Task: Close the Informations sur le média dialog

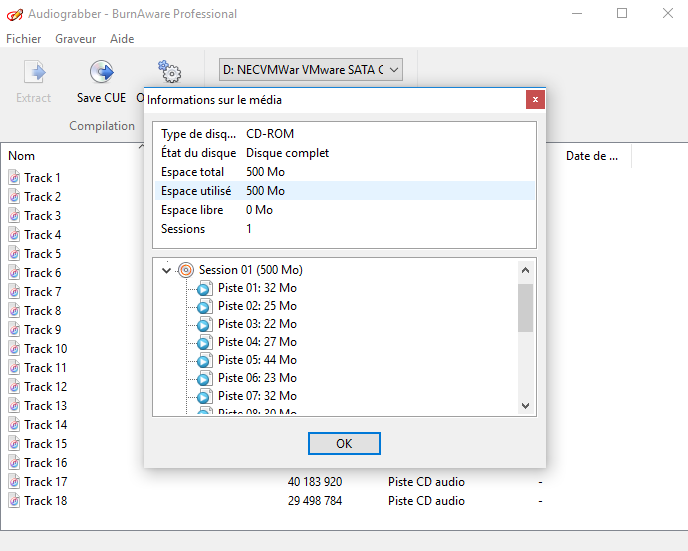Action: pos(535,99)
